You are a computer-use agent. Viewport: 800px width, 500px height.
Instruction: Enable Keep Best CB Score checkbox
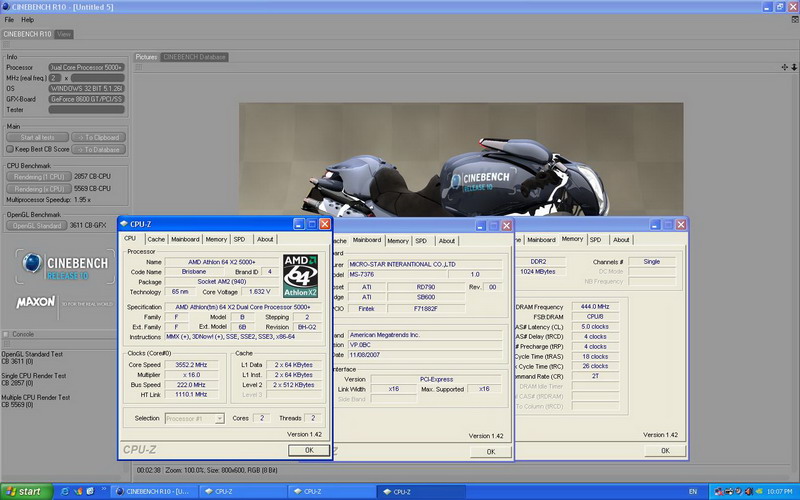[11, 149]
